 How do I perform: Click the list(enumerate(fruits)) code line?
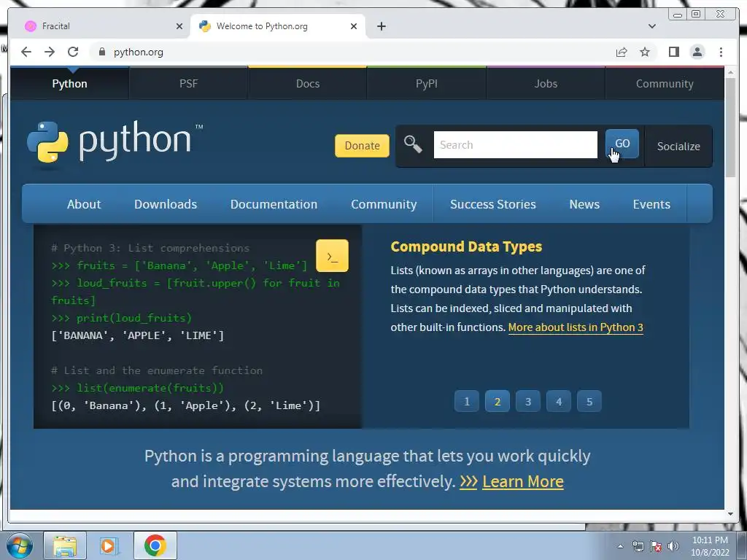(x=137, y=388)
